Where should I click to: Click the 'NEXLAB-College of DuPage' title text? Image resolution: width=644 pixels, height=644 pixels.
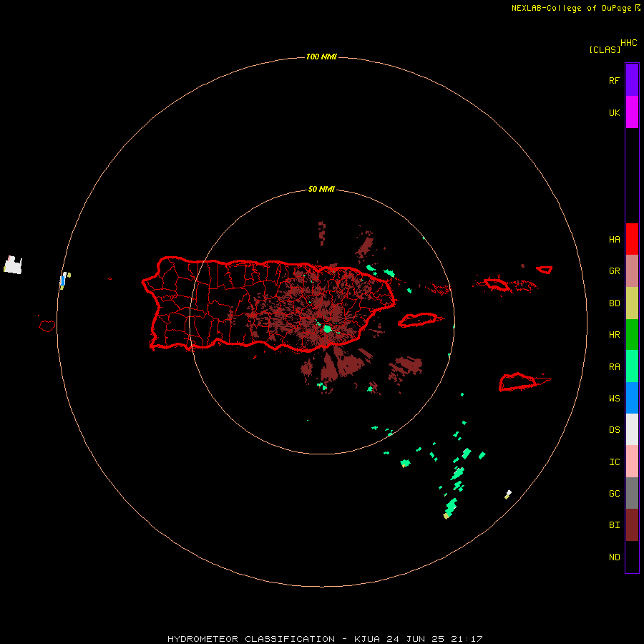pyautogui.click(x=571, y=8)
